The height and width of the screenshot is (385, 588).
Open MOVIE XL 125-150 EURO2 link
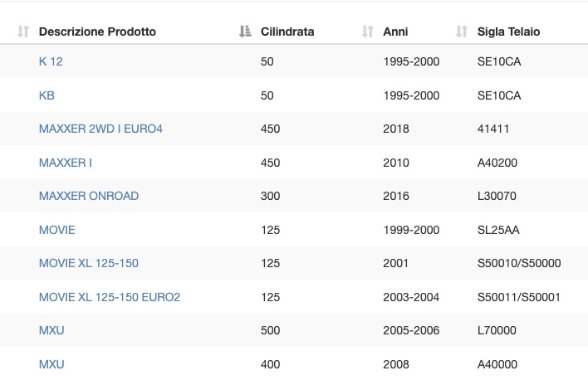coord(110,297)
